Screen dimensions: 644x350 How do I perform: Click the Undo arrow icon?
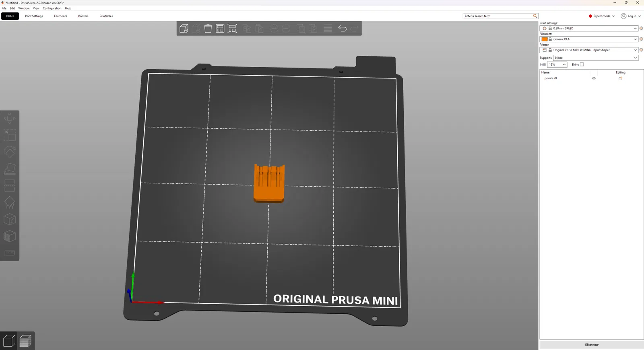[342, 29]
